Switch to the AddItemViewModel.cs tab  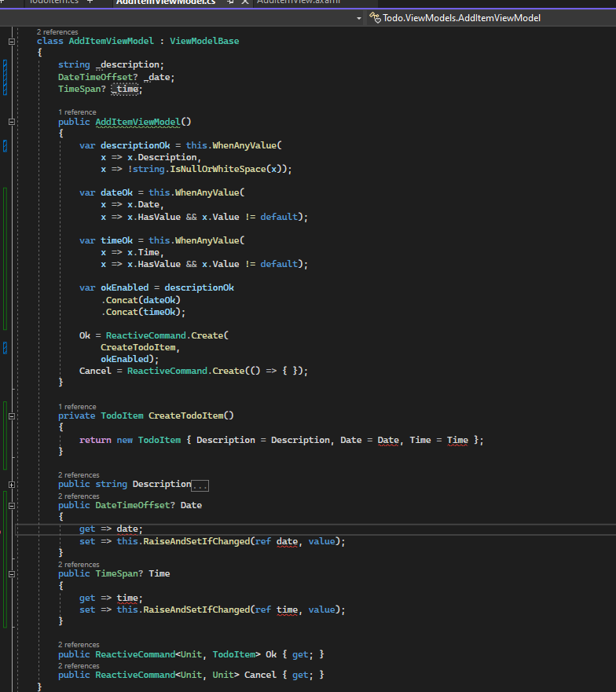(x=166, y=2)
